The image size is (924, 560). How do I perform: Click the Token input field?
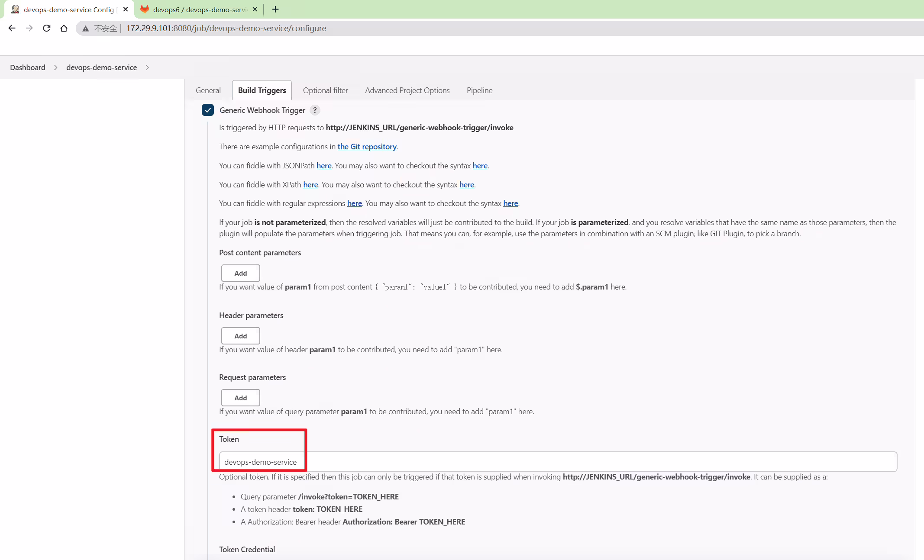tap(558, 462)
